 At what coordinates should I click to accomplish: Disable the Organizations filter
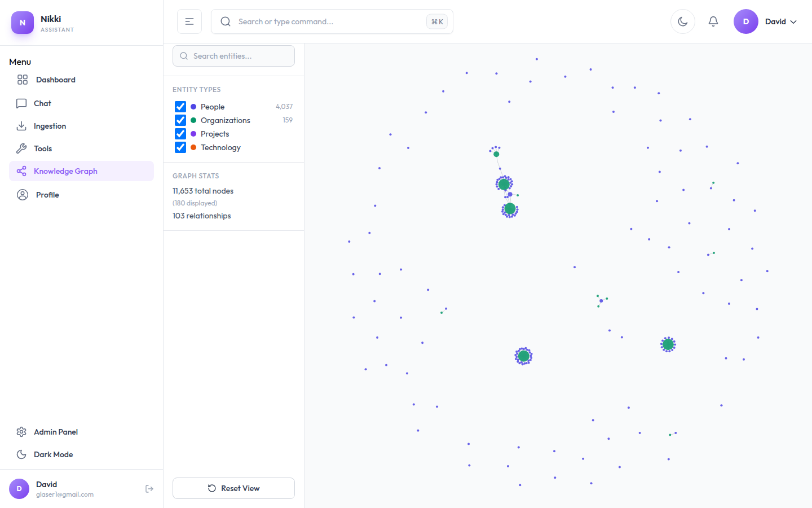[x=180, y=120]
